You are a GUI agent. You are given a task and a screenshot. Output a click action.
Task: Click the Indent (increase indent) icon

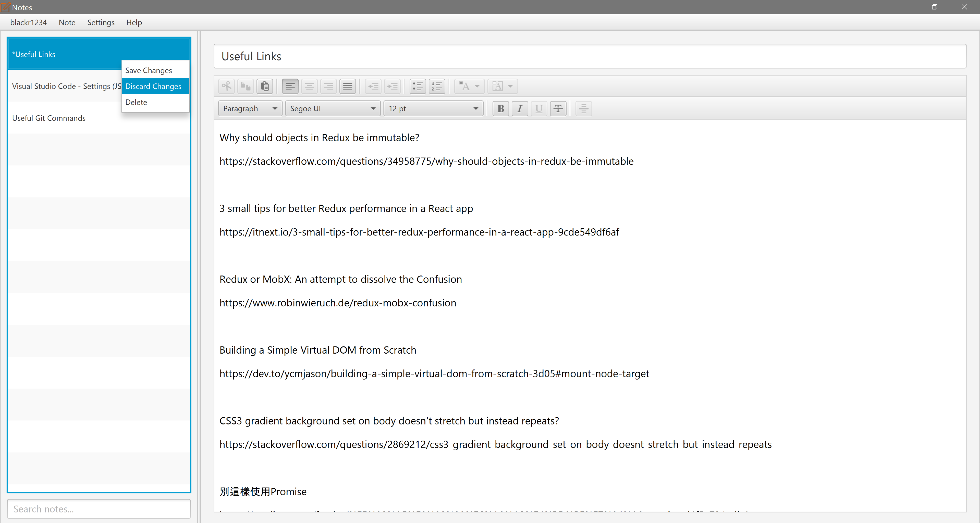coord(392,86)
